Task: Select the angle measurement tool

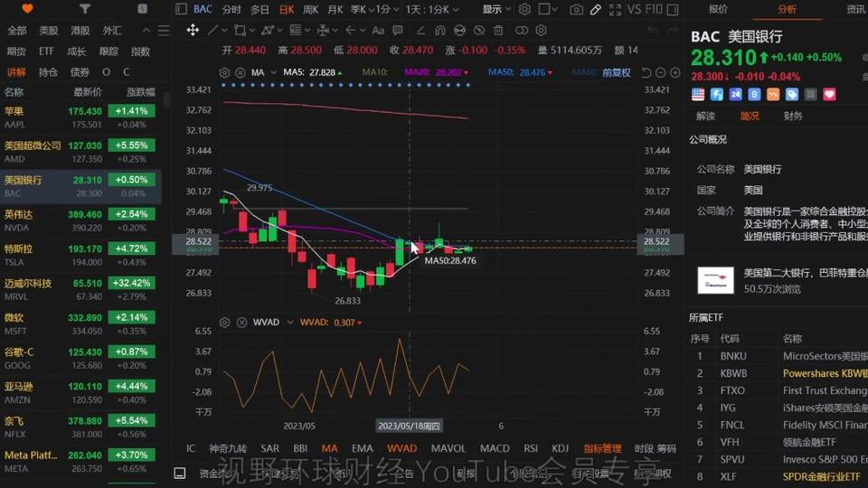Action: tap(420, 31)
